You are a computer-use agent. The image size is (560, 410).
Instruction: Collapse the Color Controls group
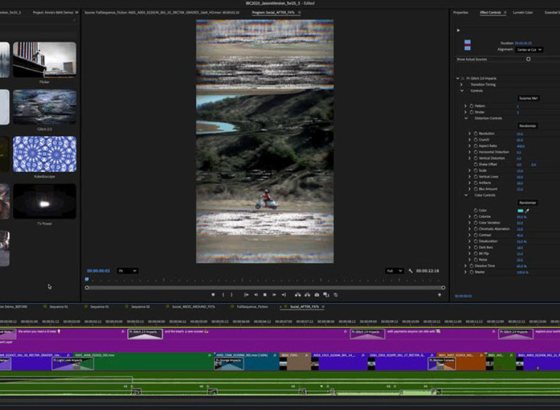(466, 195)
